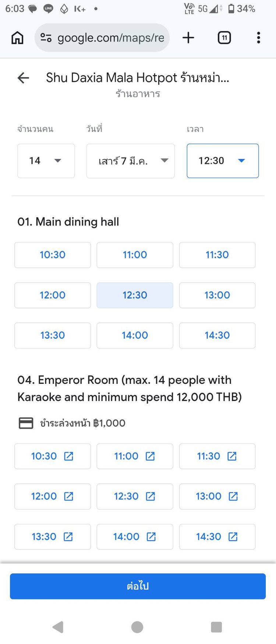Open a new browser tab with plus icon
Viewport: 276px width, 644px height.
click(x=188, y=38)
